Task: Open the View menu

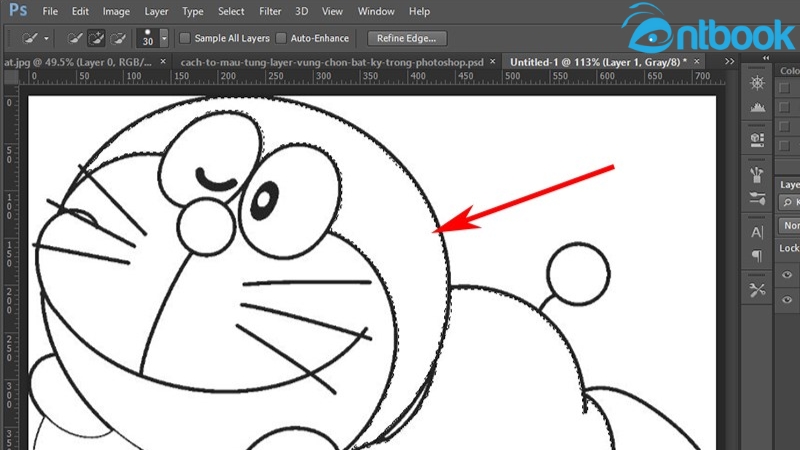Action: pyautogui.click(x=332, y=11)
